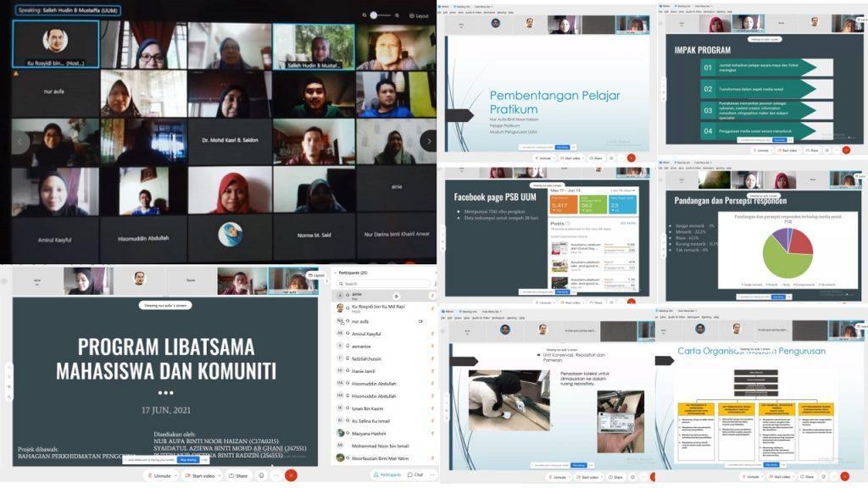
Task: Click the Search field in the Participants panel
Action: pyautogui.click(x=386, y=283)
